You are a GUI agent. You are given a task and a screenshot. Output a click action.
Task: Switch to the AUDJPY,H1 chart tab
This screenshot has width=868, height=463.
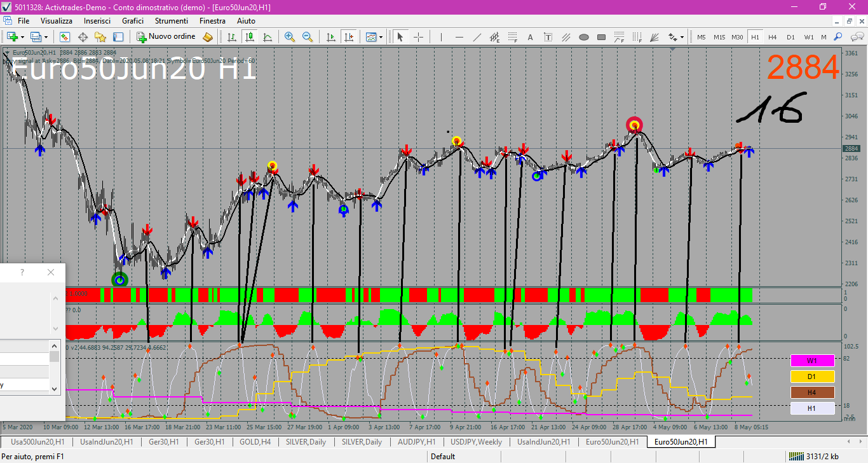[416, 441]
